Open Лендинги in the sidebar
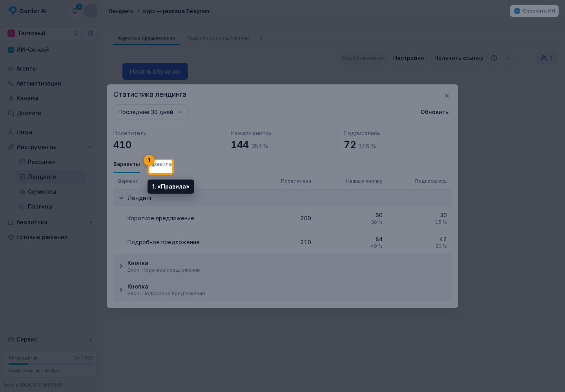Viewport: 565px width, 392px height. (51, 177)
